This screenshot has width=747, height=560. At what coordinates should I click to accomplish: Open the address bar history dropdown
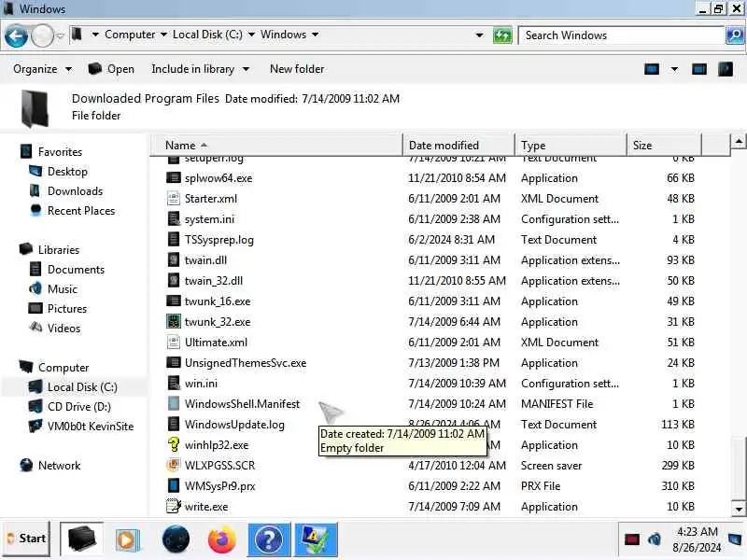tap(479, 35)
